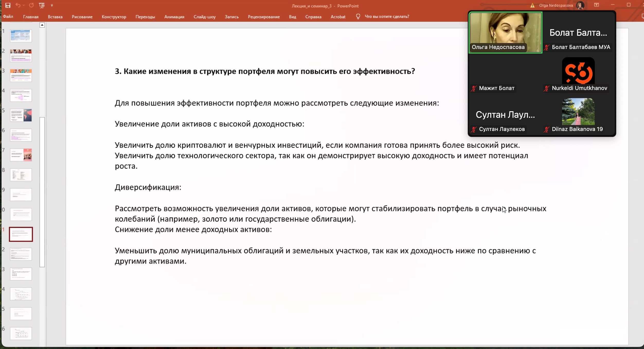Click scroll-up arrow in slide thumbnail pane
644x349 pixels.
pyautogui.click(x=42, y=25)
